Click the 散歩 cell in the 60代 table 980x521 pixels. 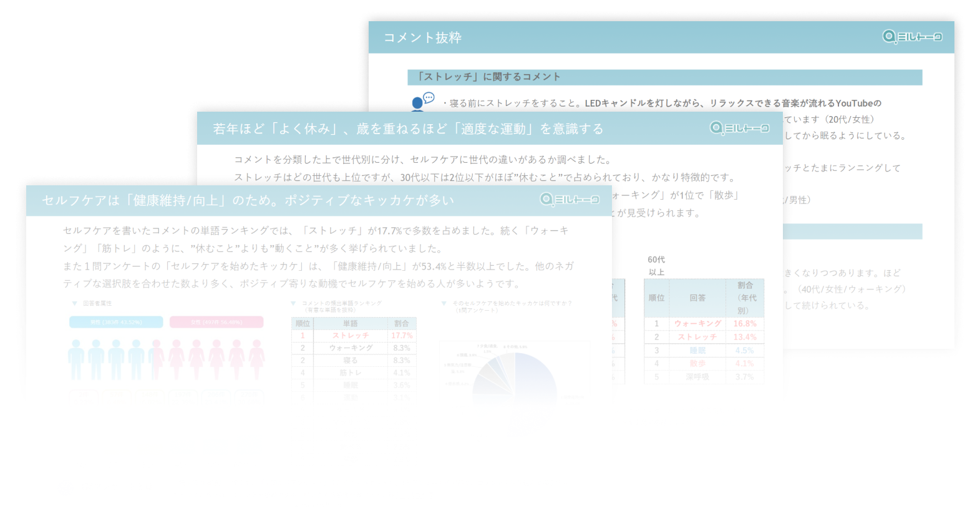(697, 363)
